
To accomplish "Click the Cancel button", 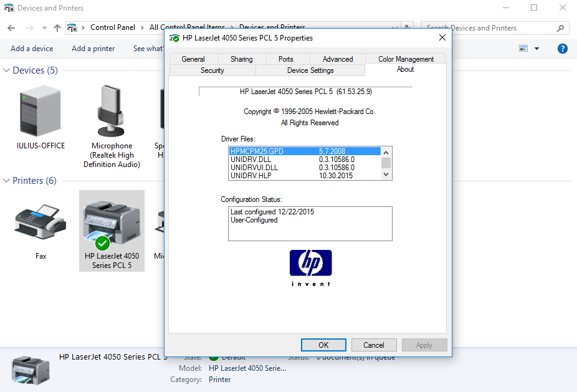I will point(374,345).
